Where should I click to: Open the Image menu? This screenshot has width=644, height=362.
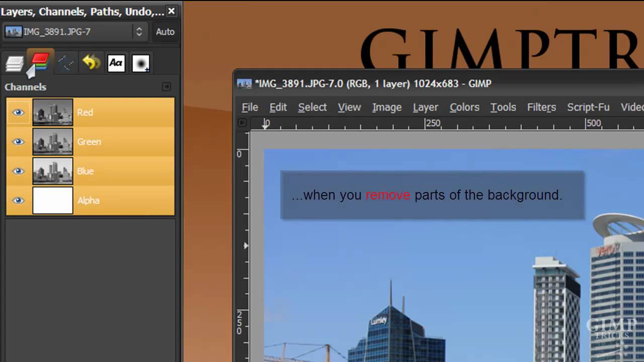click(387, 107)
